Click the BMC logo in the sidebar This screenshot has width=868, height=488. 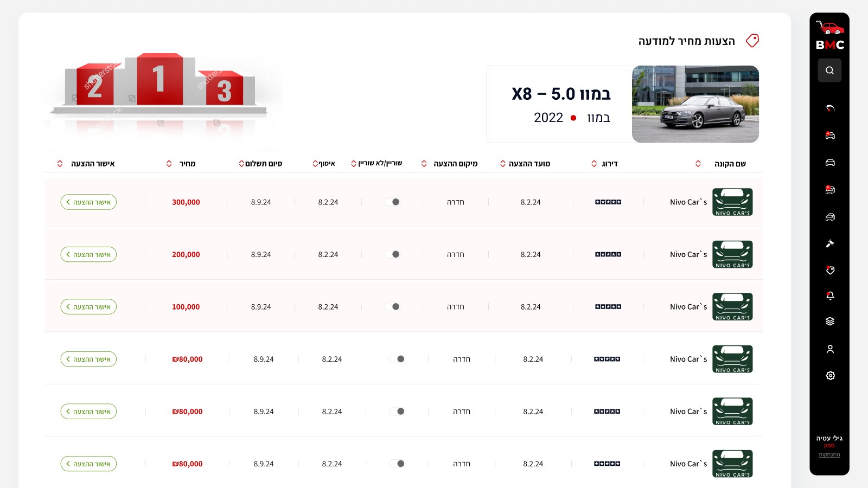point(830,36)
